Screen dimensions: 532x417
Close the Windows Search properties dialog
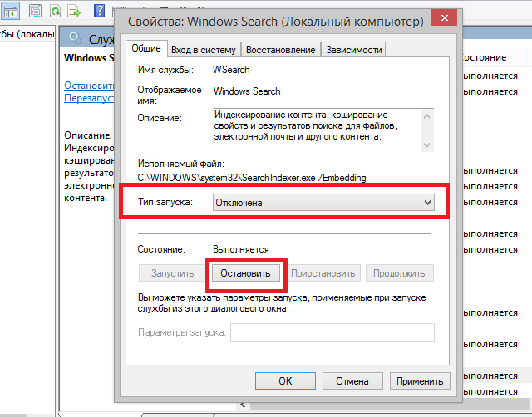click(x=444, y=17)
